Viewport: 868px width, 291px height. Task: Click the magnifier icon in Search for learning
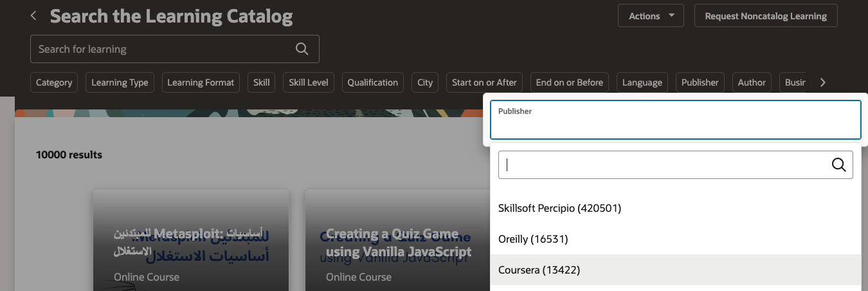[x=302, y=49]
